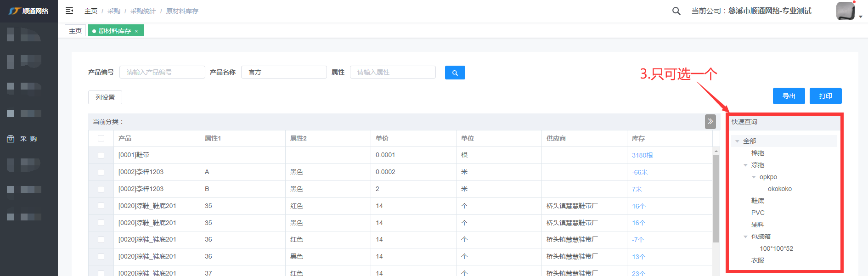Viewport: 868px width, 276px height.
Task: Click the blue search query button
Action: point(455,73)
